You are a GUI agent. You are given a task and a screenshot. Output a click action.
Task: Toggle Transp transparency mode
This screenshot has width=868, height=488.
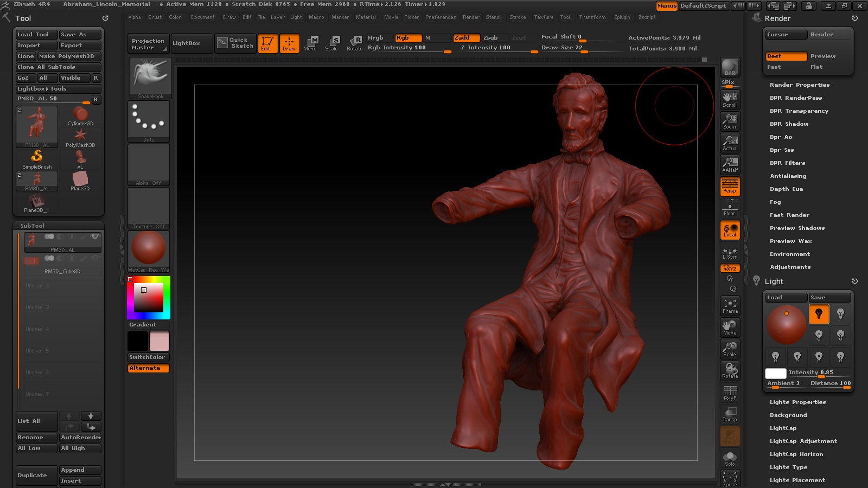click(730, 414)
